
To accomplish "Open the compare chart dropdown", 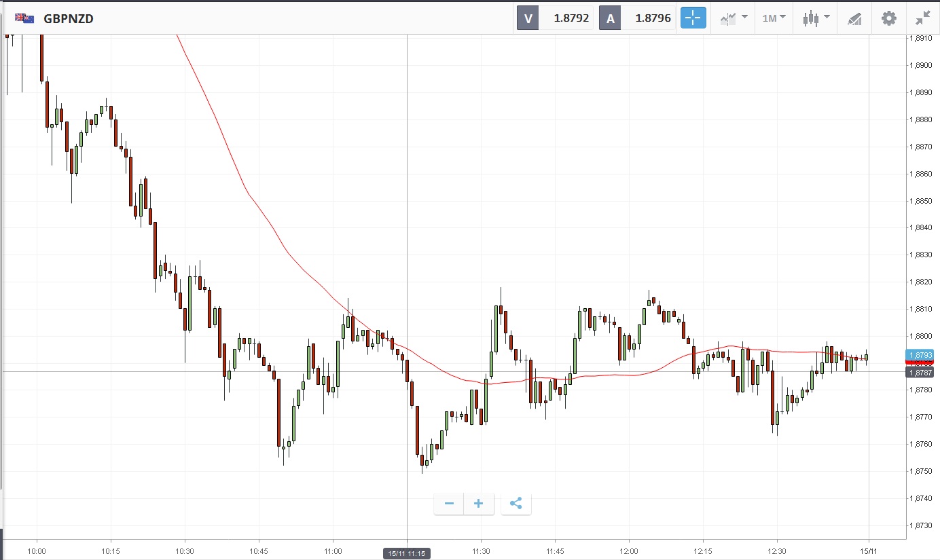I will (734, 18).
